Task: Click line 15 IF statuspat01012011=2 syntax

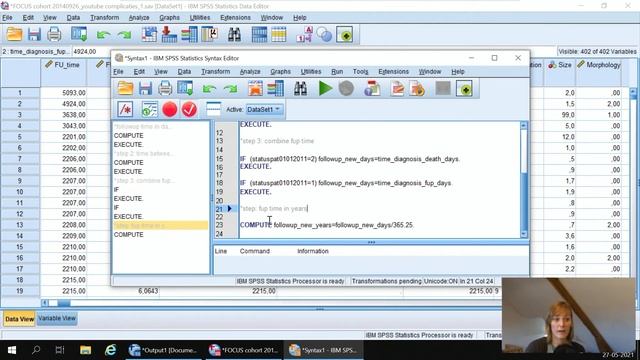Action: tap(350, 159)
